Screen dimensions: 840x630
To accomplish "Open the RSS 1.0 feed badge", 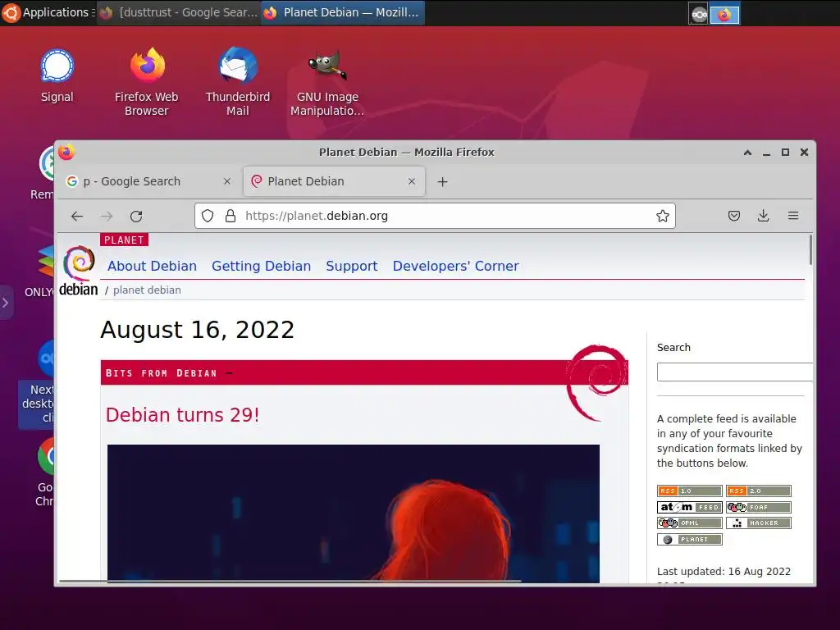I will [x=689, y=491].
